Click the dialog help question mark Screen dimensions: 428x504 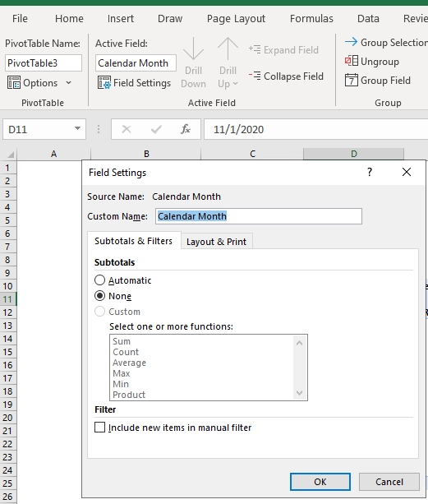370,172
